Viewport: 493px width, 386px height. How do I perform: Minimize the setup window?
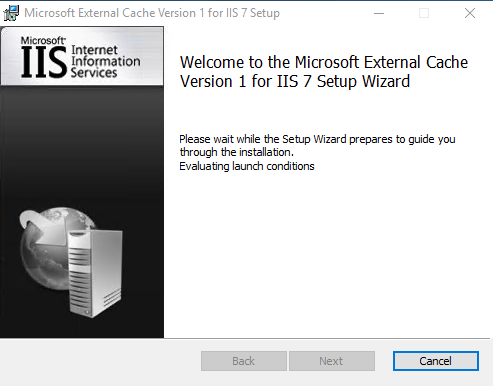(x=379, y=13)
